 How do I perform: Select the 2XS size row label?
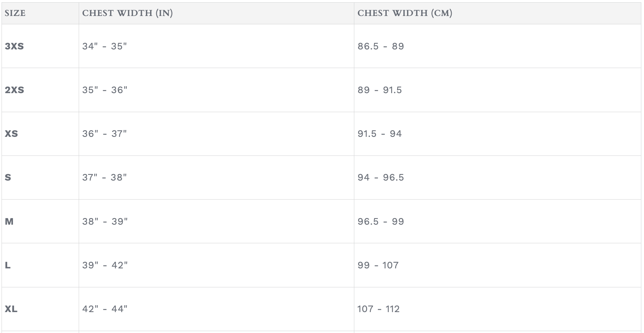click(14, 90)
